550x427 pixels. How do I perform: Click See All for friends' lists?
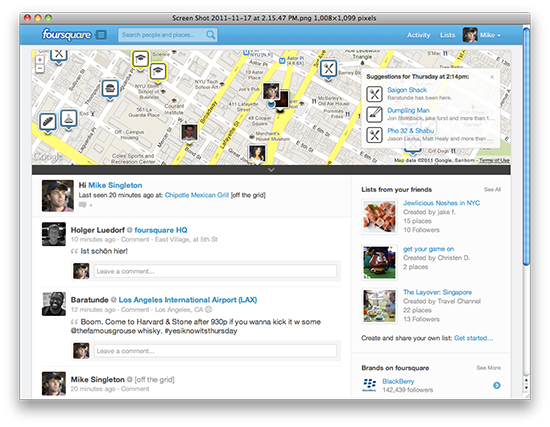(492, 189)
